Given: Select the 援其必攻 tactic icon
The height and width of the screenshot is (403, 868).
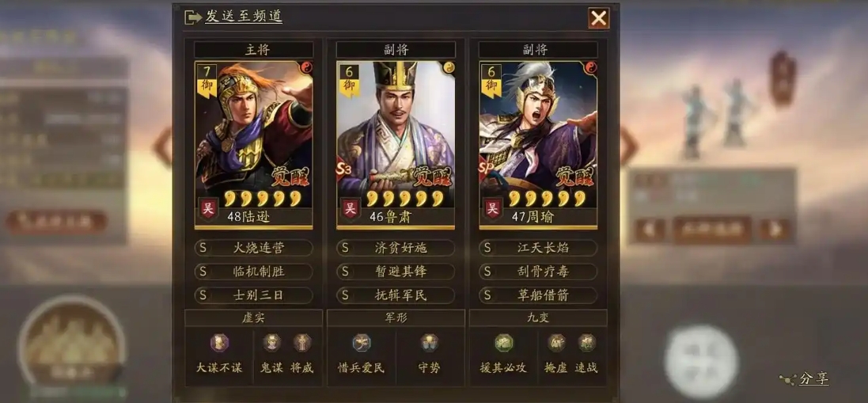Looking at the screenshot, I should [x=504, y=343].
